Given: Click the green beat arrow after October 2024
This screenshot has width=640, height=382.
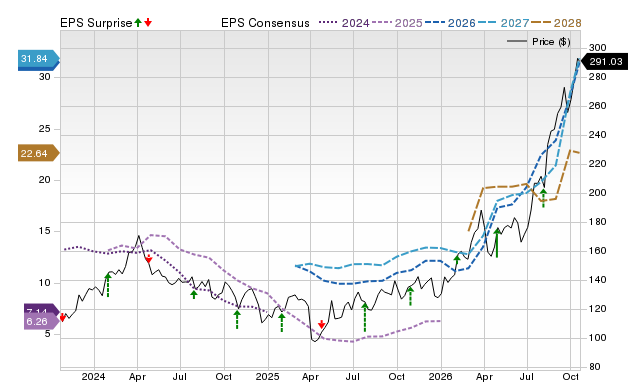Looking at the screenshot, I should pos(237,320).
